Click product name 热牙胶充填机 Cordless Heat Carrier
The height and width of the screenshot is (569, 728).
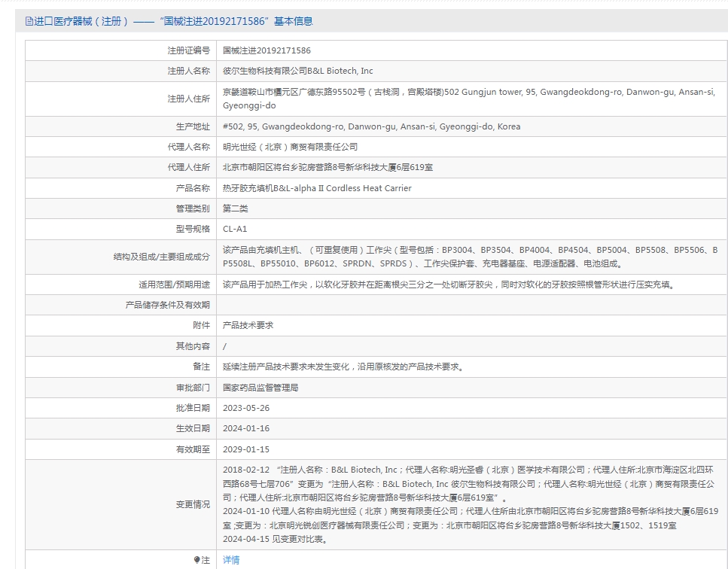tap(317, 188)
